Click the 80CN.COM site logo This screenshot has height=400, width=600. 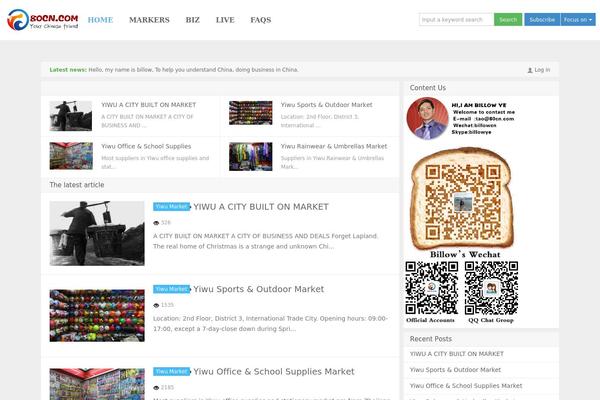click(42, 20)
